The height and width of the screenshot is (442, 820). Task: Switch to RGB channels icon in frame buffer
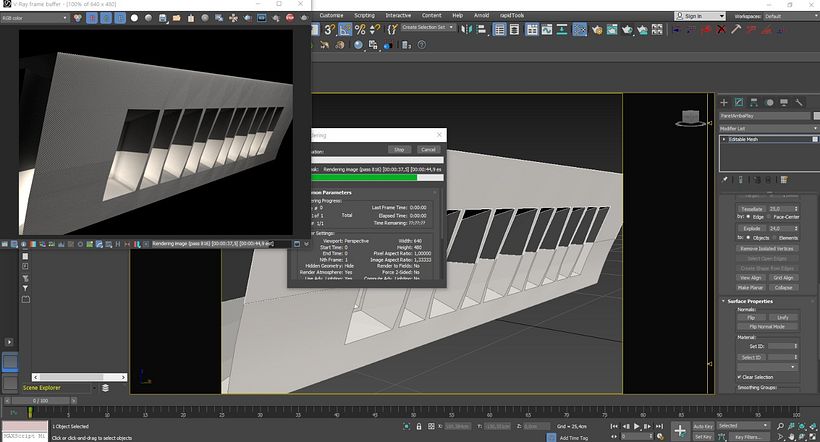click(x=77, y=18)
